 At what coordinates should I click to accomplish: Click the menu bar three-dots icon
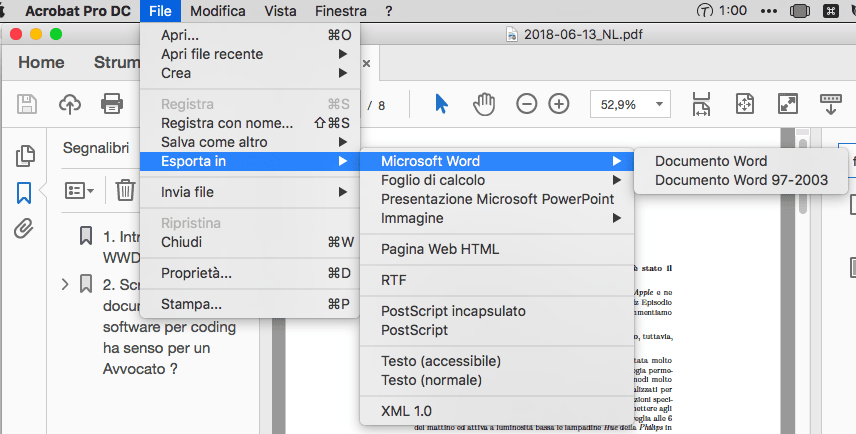coord(769,11)
